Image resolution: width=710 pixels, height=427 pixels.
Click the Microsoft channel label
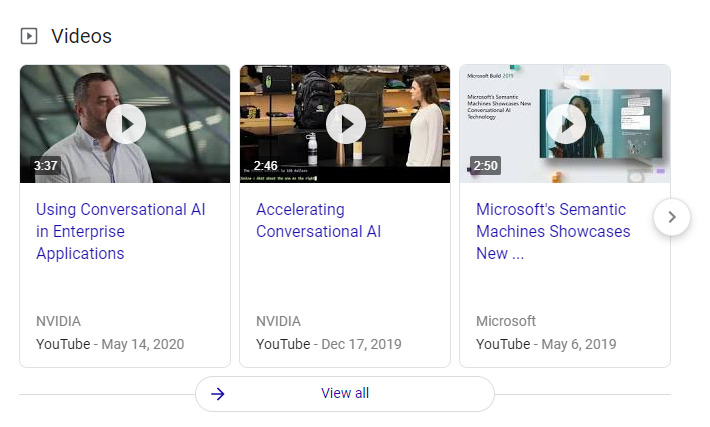click(x=506, y=321)
